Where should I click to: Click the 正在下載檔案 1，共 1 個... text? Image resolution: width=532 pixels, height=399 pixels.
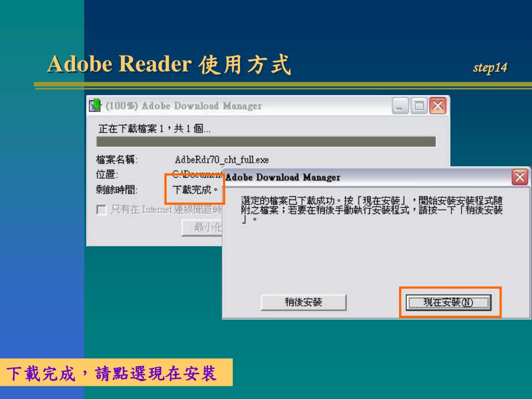click(x=154, y=129)
